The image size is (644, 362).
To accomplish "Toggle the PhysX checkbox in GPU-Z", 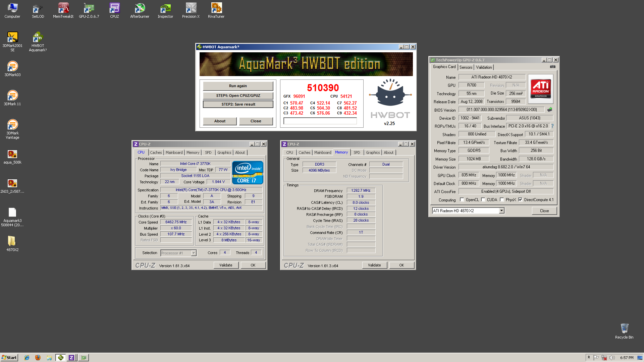I will 502,200.
